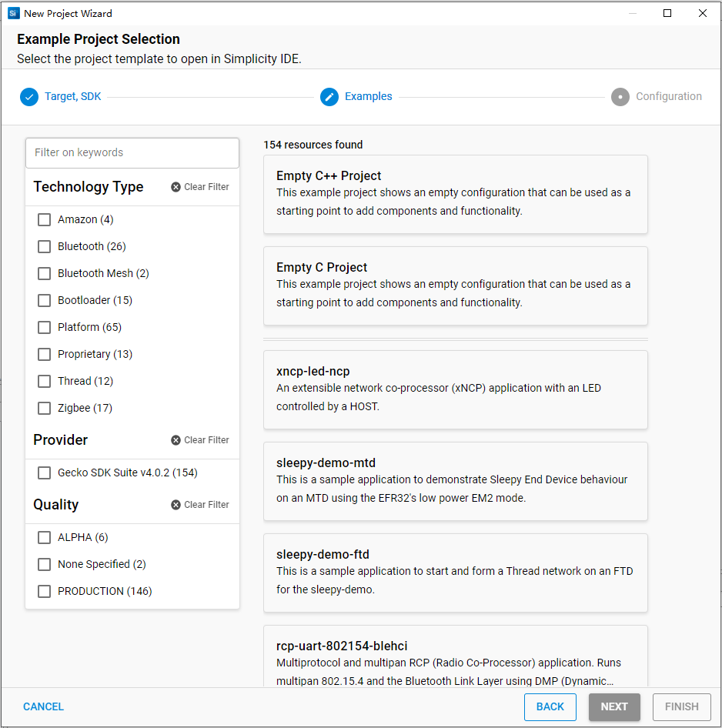Tick the Gecko SDK Suite v4.0.2 checkbox
This screenshot has width=722, height=728.
[x=45, y=473]
